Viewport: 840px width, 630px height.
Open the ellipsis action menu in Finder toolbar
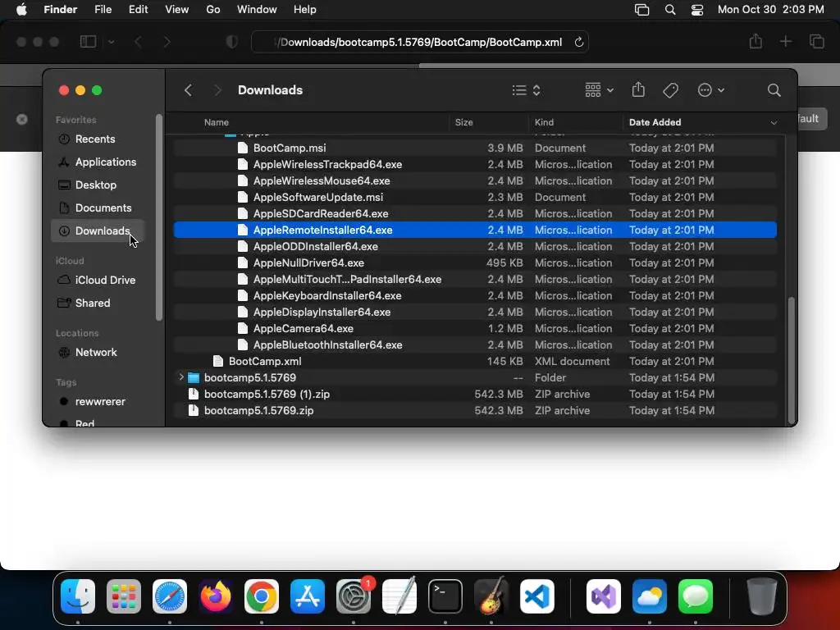click(x=711, y=90)
